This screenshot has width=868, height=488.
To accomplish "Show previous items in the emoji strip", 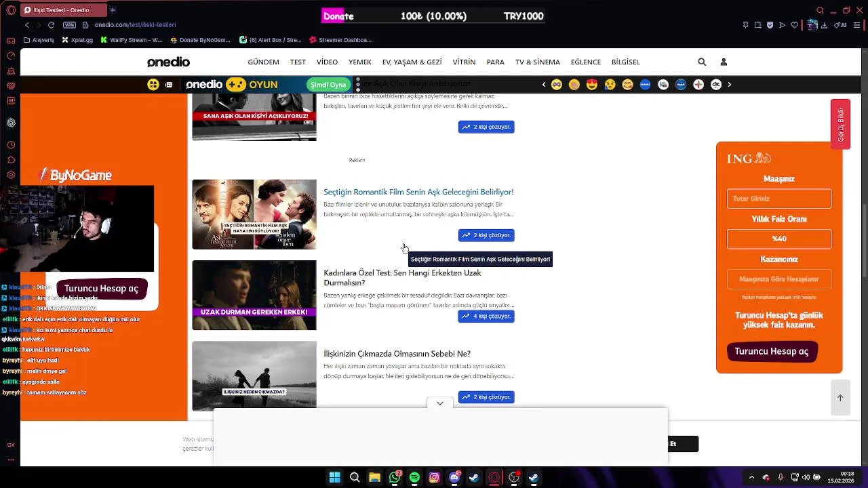I will pos(544,85).
